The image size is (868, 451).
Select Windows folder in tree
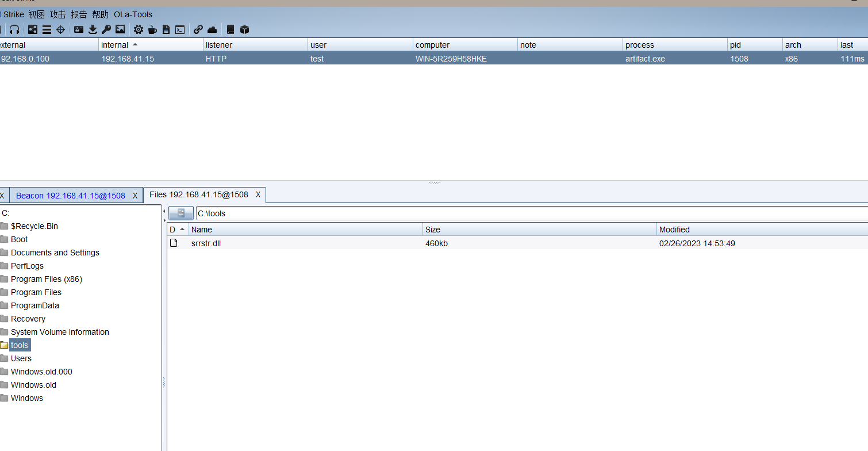tap(27, 398)
